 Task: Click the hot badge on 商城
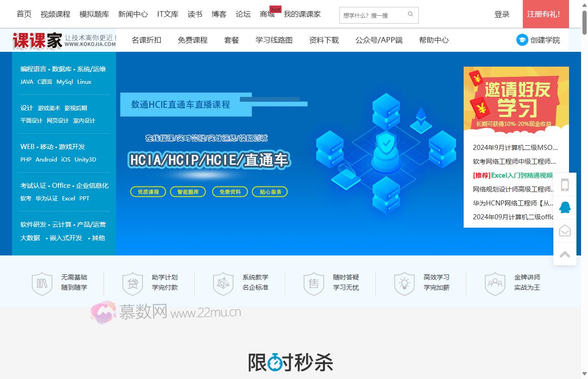click(276, 8)
